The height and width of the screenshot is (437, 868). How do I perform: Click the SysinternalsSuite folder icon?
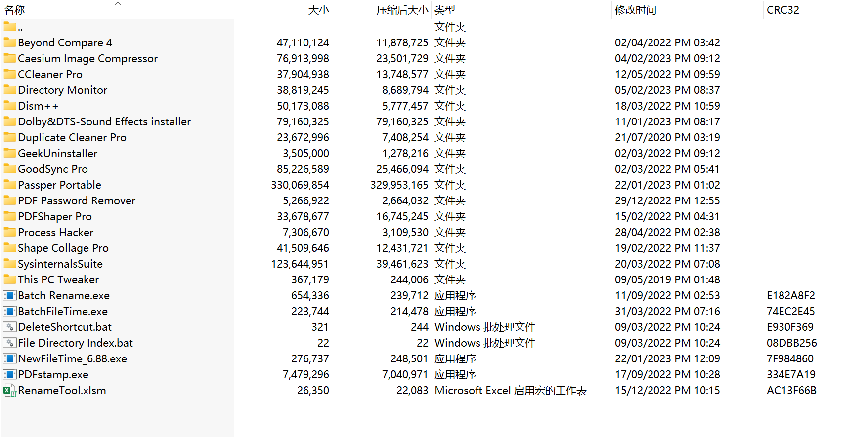(9, 263)
